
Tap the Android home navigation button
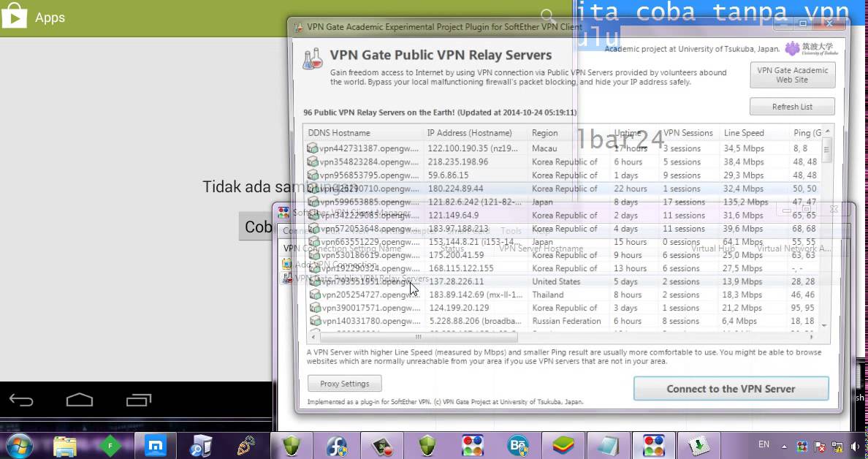coord(79,400)
